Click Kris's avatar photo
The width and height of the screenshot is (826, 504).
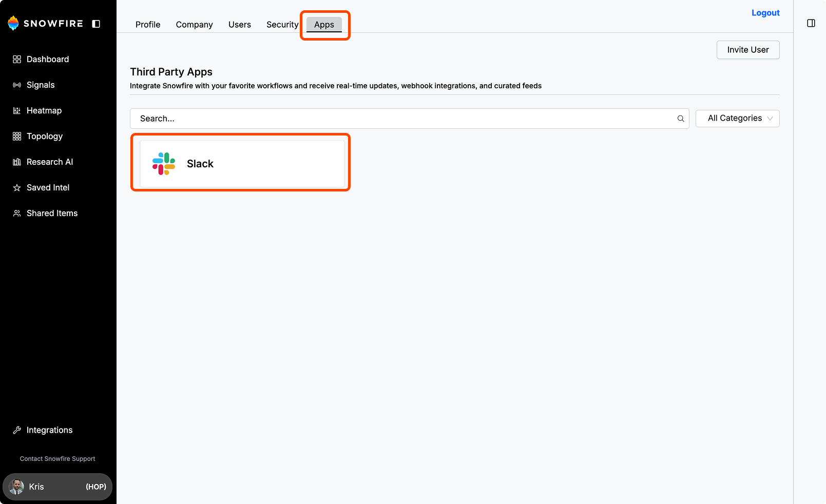tap(16, 487)
